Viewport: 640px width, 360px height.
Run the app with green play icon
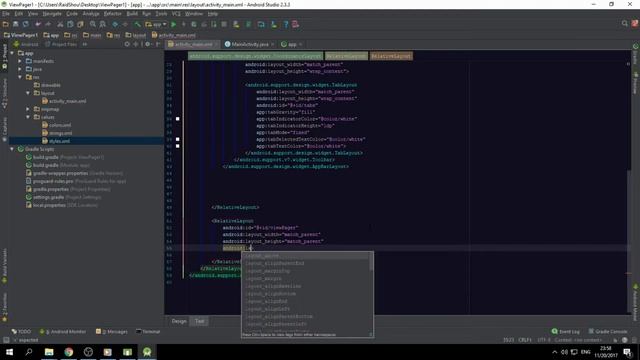173,24
